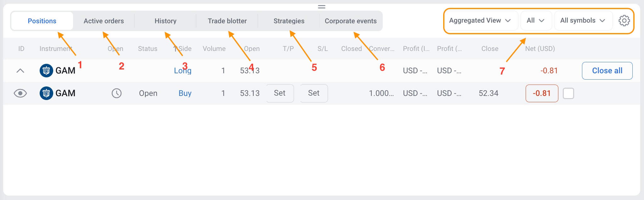Image resolution: width=644 pixels, height=200 pixels.
Task: Open the table settings gear icon
Action: tap(624, 21)
